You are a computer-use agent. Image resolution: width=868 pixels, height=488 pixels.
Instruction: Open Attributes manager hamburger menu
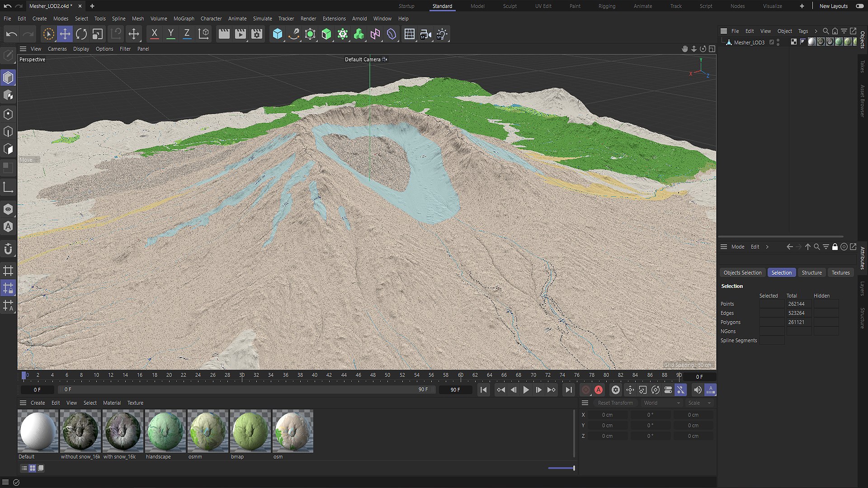724,247
